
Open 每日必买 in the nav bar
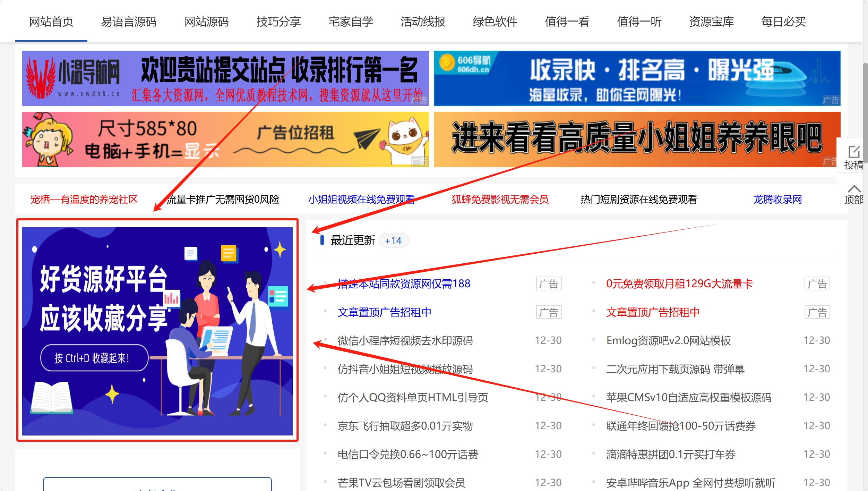pyautogui.click(x=783, y=22)
